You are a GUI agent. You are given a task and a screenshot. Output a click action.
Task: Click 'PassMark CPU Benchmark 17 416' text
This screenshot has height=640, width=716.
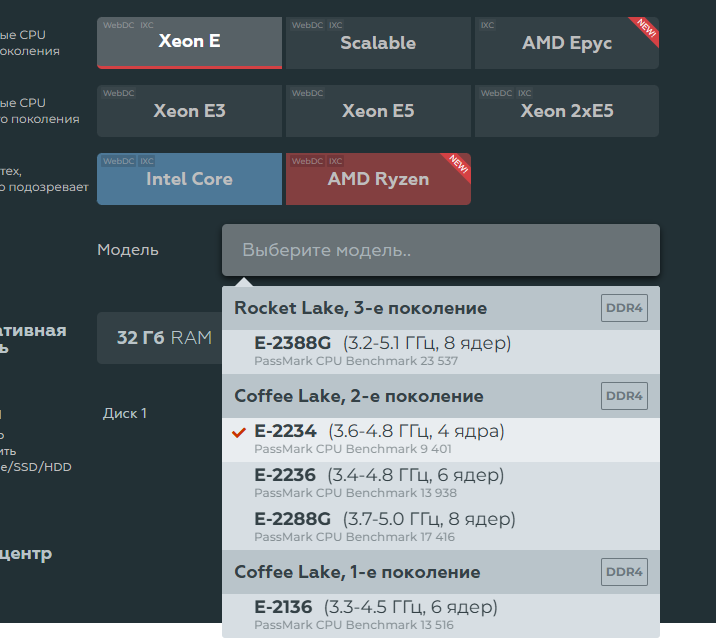coord(354,536)
